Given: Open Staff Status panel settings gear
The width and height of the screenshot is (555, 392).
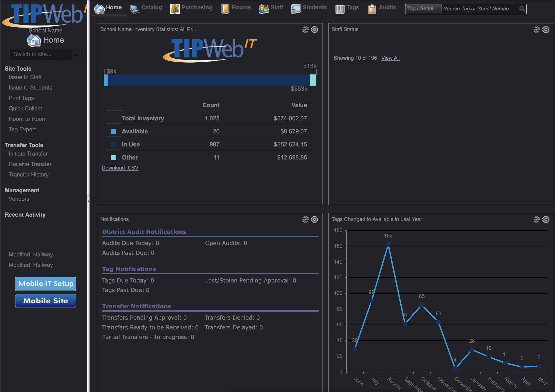Looking at the screenshot, I should pos(546,30).
